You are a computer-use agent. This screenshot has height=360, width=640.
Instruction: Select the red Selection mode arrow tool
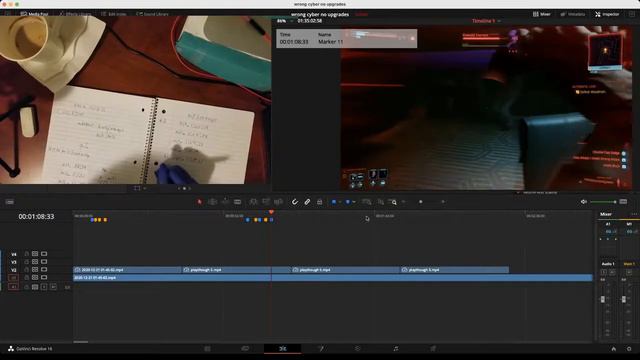tap(200, 202)
